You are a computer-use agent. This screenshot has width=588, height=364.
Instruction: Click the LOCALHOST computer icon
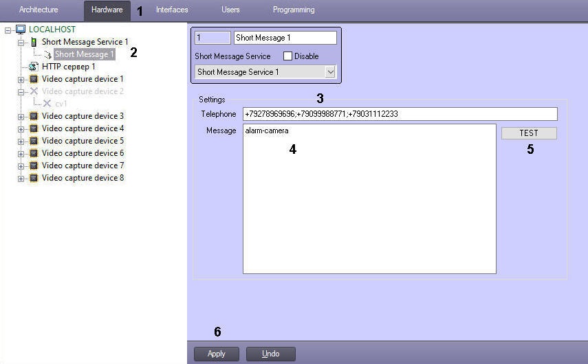(x=21, y=30)
